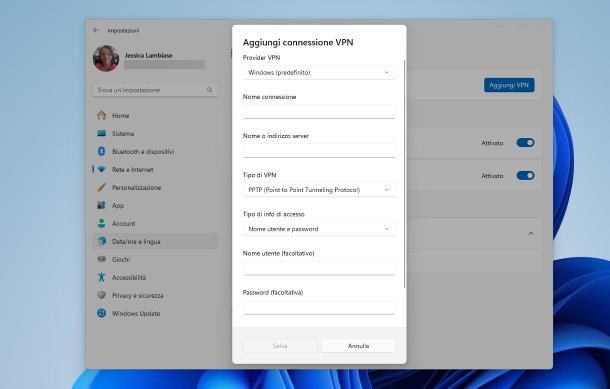Select the Privacy e sicurezza label
The image size is (610, 389).
coord(138,295)
